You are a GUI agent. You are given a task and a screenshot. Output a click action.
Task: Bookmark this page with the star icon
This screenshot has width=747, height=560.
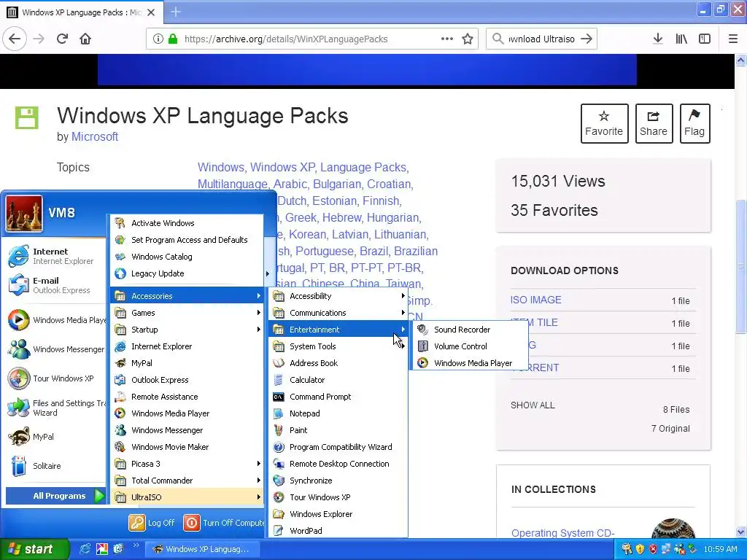click(x=468, y=39)
